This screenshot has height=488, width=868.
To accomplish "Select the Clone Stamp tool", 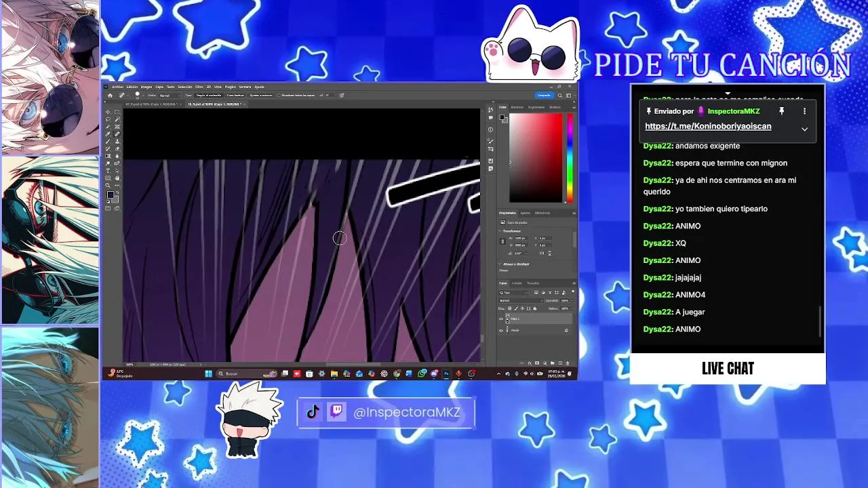I will pyautogui.click(x=117, y=142).
